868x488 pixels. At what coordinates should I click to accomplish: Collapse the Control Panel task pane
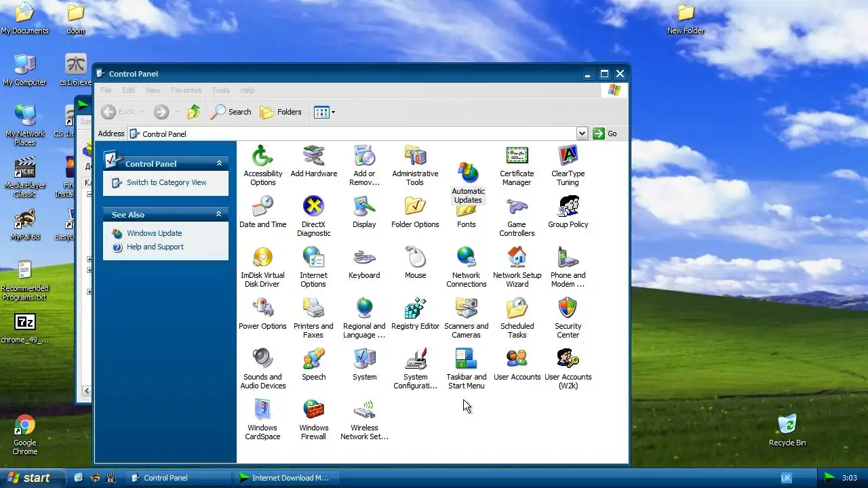(x=219, y=163)
